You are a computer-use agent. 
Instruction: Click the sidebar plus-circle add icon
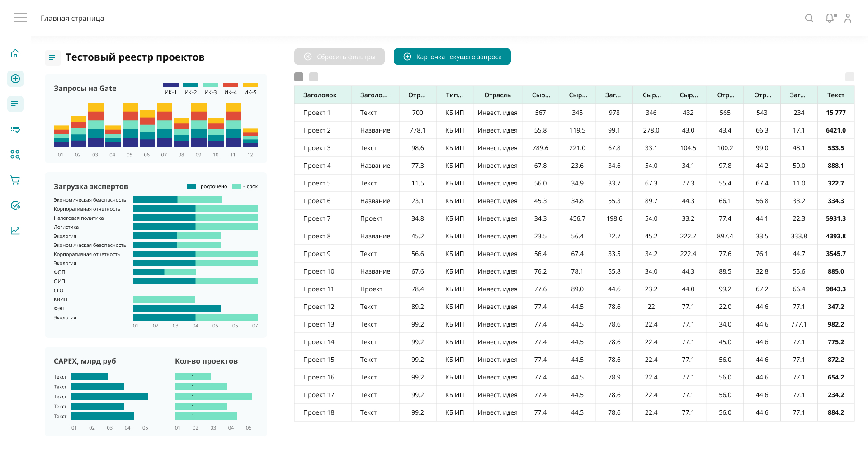coord(15,79)
